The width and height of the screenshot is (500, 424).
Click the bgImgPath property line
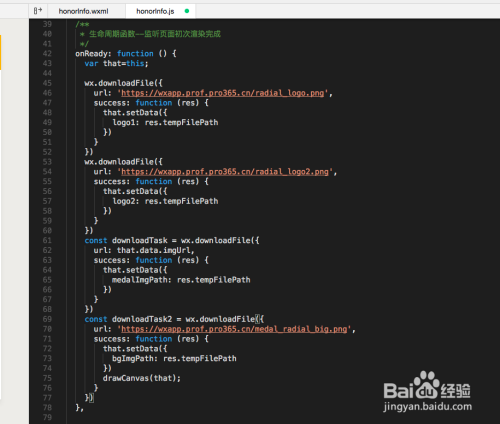174,358
